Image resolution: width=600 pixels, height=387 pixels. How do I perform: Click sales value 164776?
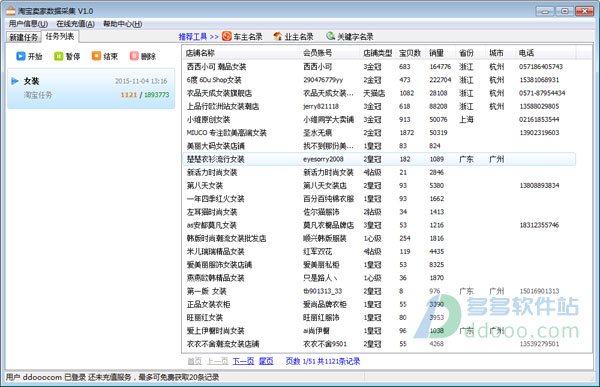pos(440,67)
